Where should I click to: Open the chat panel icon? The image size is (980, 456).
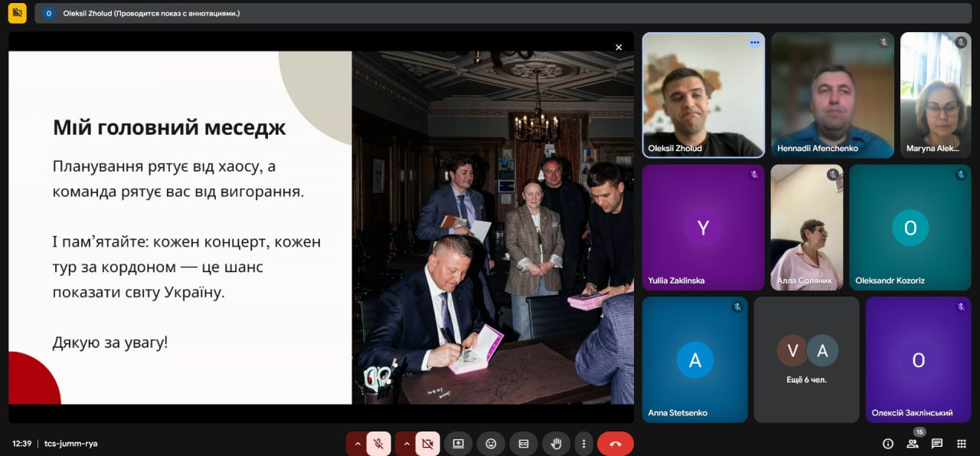(937, 444)
